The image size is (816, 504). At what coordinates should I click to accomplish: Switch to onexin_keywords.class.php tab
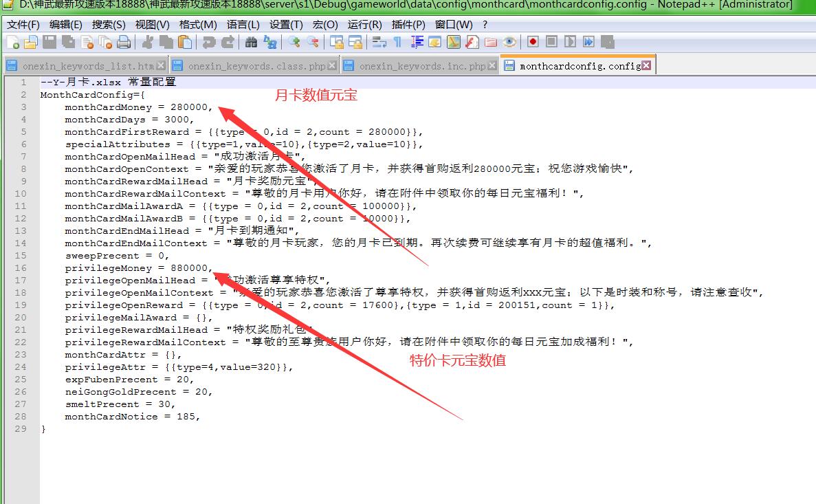[256, 66]
